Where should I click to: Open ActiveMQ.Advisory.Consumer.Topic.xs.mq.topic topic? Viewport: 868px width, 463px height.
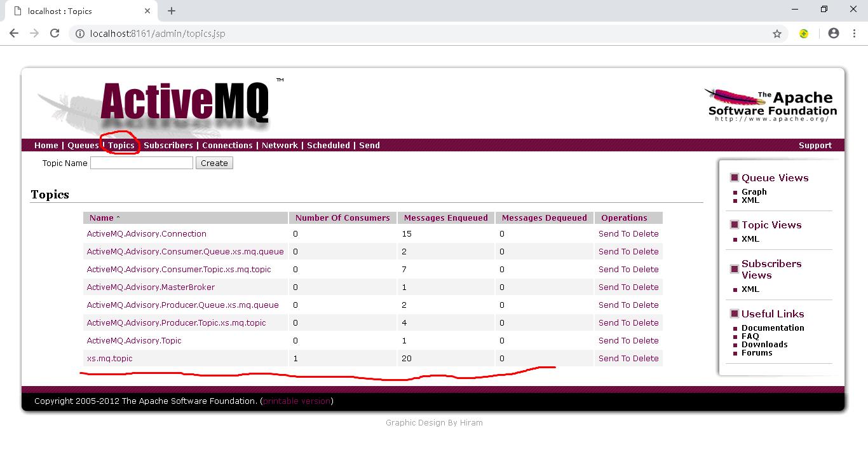point(179,269)
